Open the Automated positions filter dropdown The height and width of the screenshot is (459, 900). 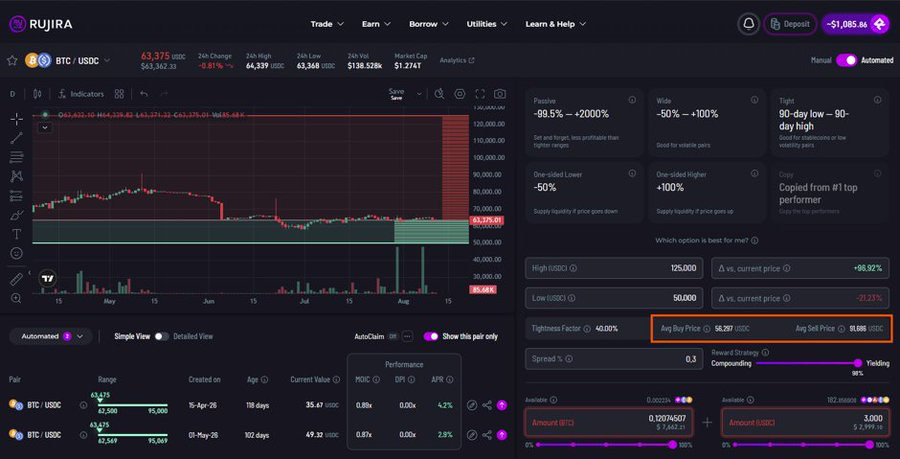(x=51, y=336)
